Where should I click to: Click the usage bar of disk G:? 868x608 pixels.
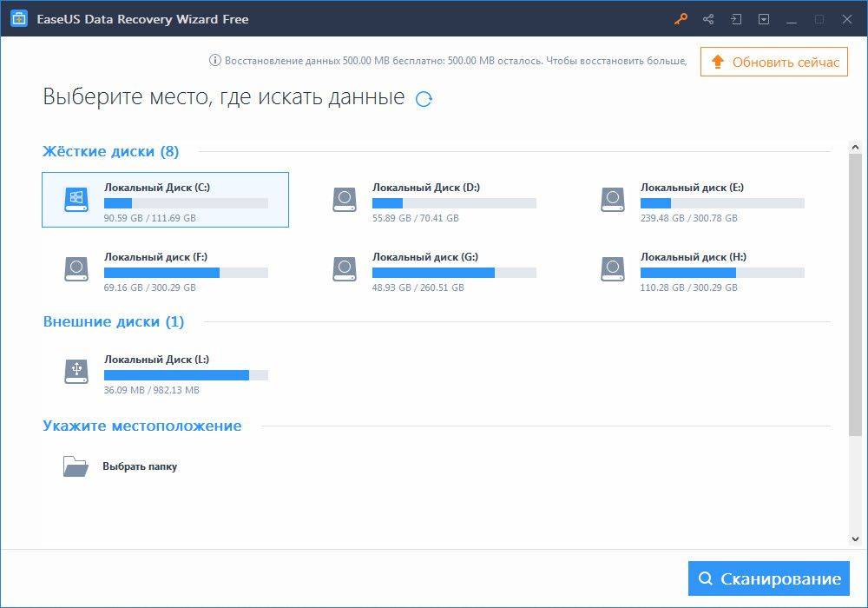click(x=454, y=273)
